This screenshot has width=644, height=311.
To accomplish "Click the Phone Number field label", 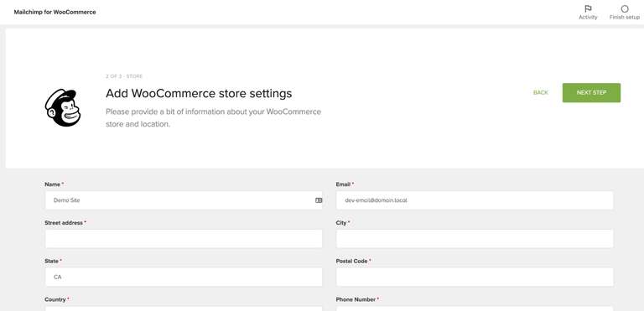I will (357, 299).
